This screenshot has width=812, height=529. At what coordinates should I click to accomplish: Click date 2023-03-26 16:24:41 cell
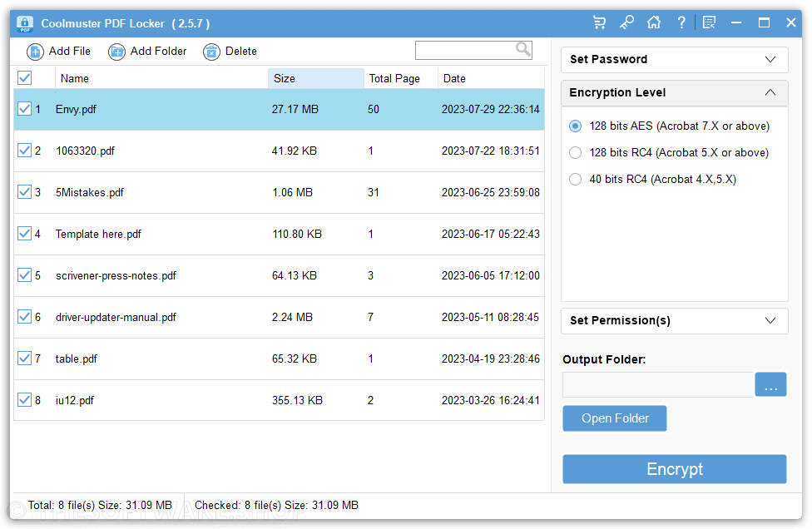(490, 400)
